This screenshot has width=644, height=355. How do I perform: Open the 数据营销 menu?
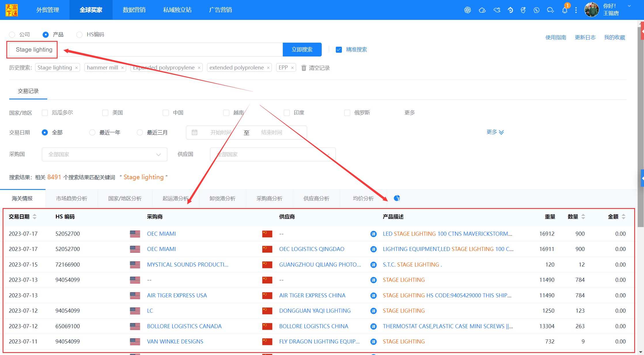click(134, 10)
